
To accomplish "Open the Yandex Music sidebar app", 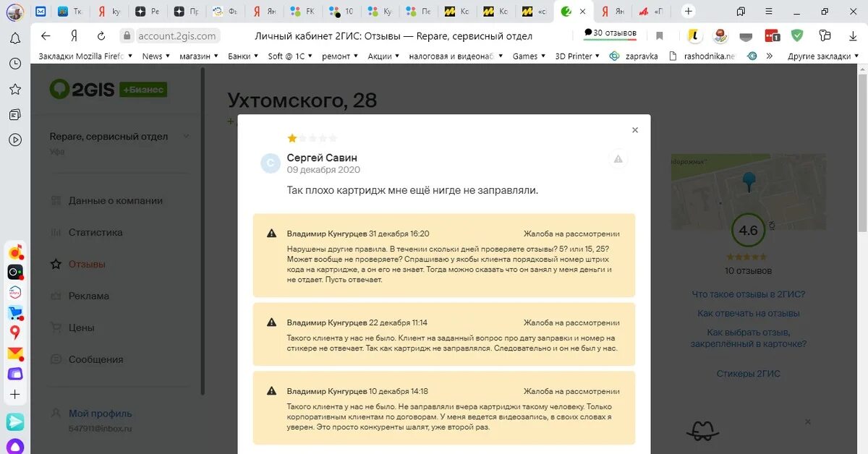I will tap(15, 252).
